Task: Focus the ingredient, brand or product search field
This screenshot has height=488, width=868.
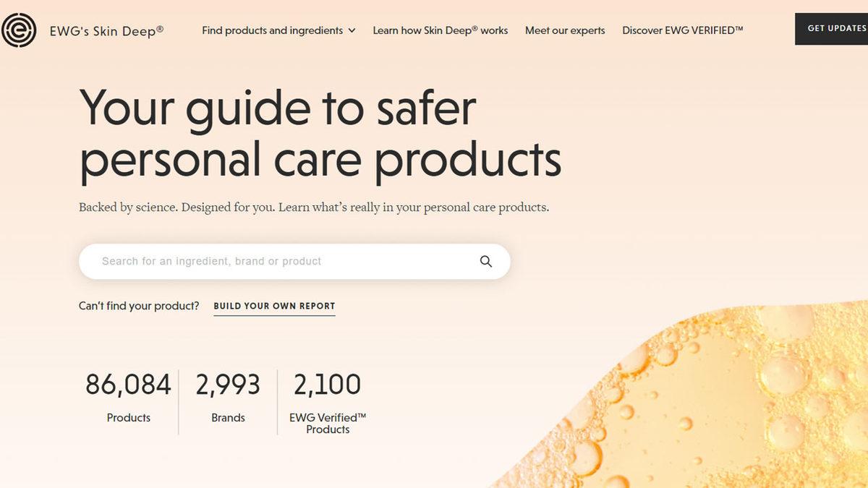Action: click(282, 262)
